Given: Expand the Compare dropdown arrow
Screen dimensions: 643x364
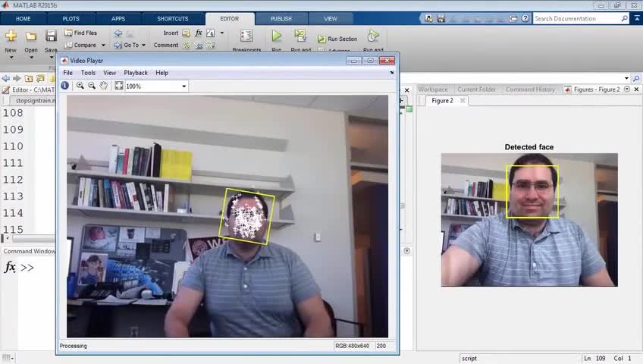Looking at the screenshot, I should point(103,45).
